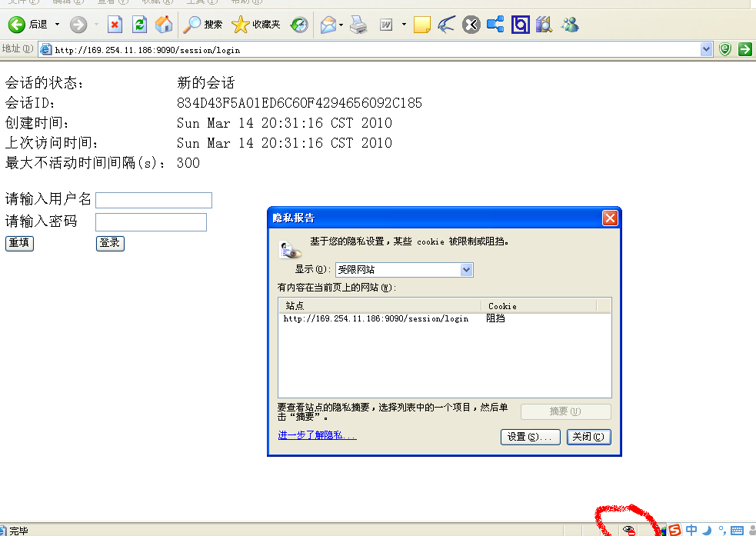This screenshot has height=536, width=756.
Task: Click the green Go arrow button
Action: (x=745, y=49)
